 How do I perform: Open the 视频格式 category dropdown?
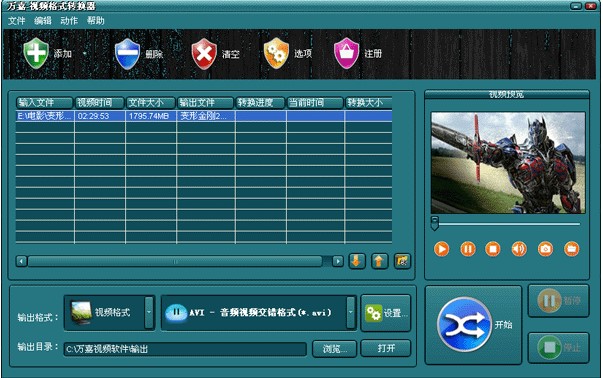149,312
